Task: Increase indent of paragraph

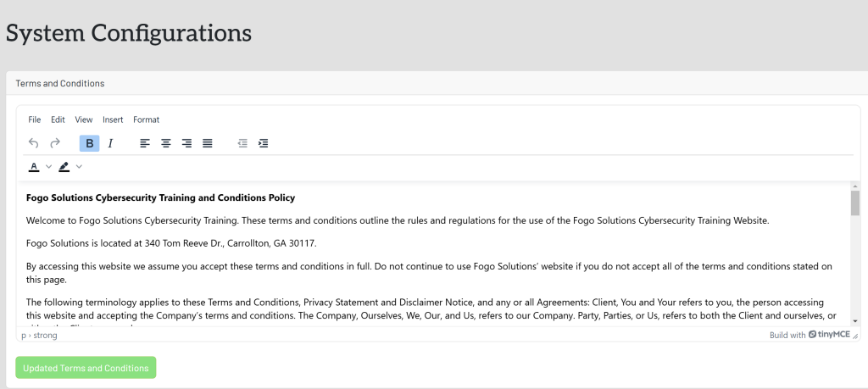Action: [264, 143]
